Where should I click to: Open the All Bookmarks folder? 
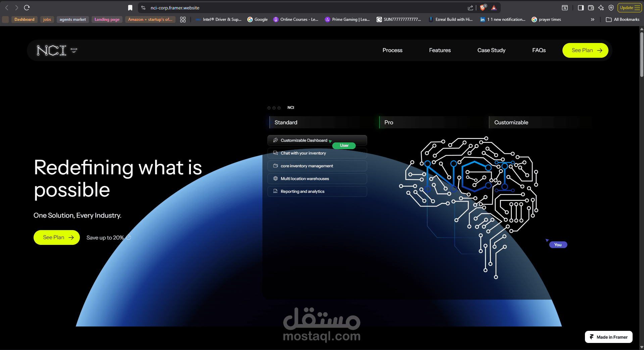click(x=623, y=19)
